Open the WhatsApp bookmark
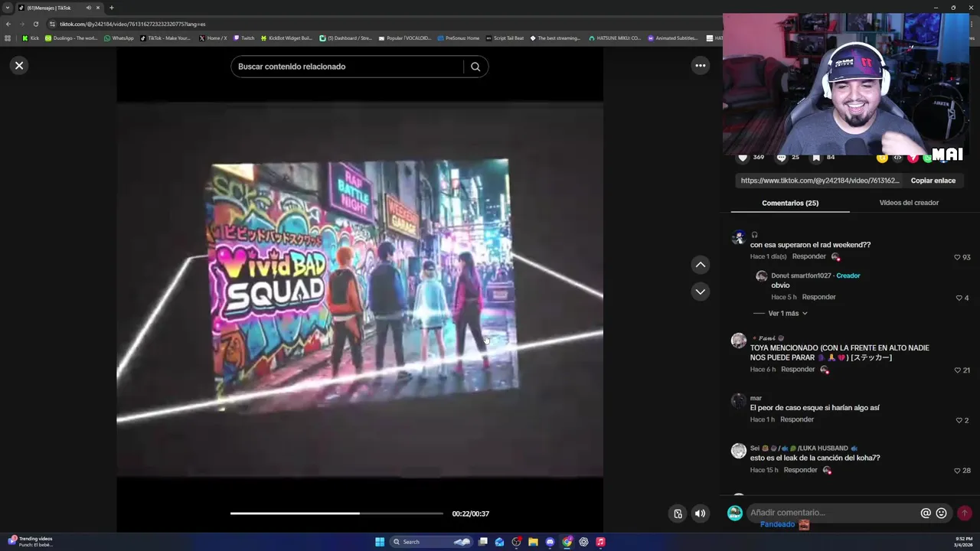Image resolution: width=980 pixels, height=551 pixels. 119,38
